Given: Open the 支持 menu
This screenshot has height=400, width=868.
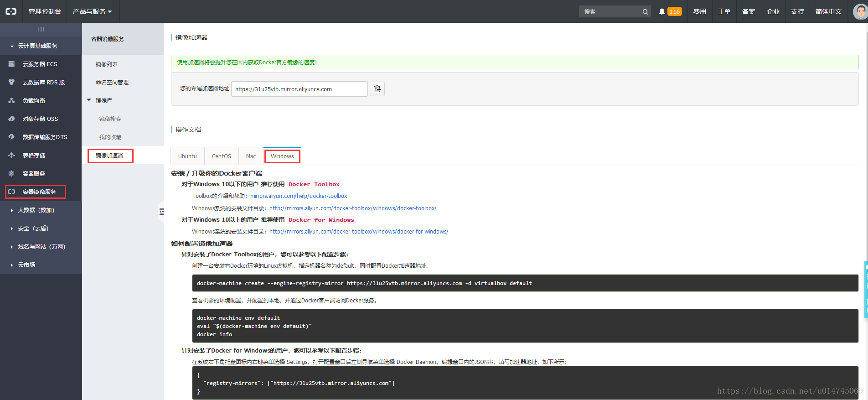Looking at the screenshot, I should point(797,11).
